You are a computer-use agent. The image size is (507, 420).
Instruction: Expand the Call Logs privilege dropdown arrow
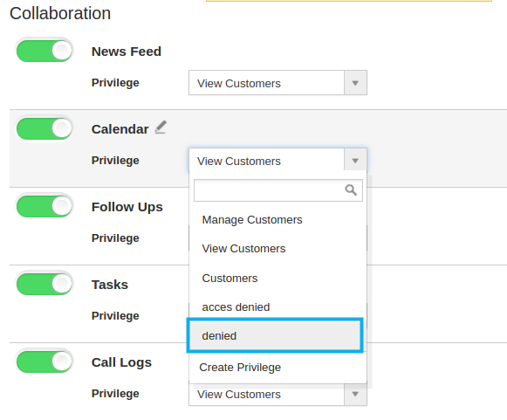click(x=355, y=394)
